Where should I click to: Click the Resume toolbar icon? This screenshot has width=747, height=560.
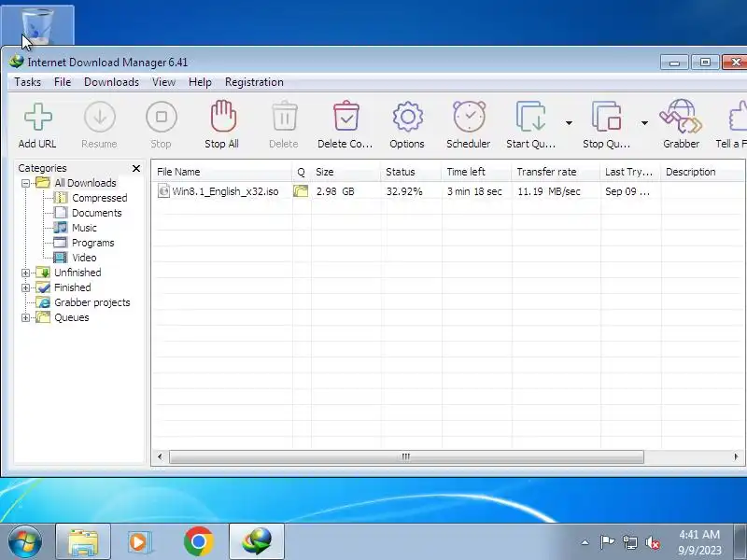coord(99,118)
